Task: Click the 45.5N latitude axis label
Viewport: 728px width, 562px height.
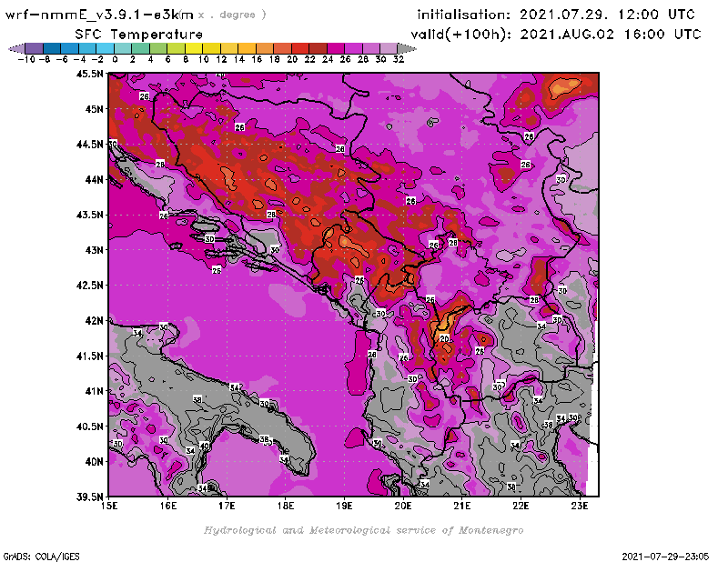Action: pos(89,74)
